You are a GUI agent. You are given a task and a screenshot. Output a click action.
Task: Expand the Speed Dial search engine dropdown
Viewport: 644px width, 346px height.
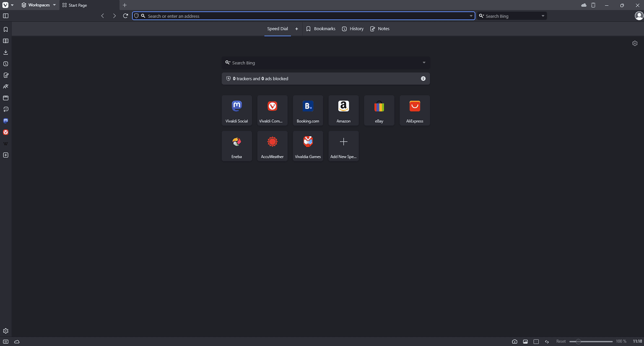424,63
